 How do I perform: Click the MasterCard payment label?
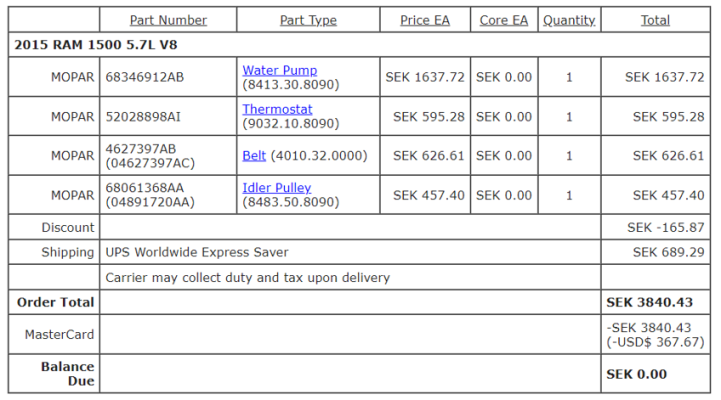point(59,335)
